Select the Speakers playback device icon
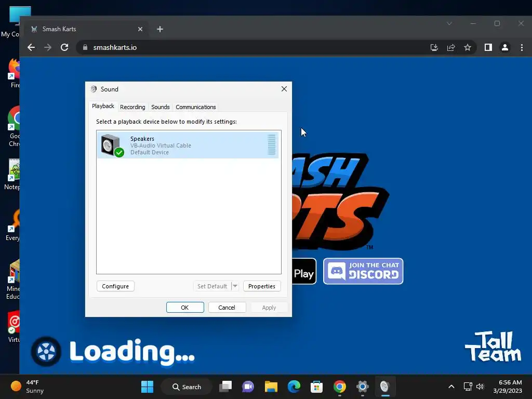 (113, 145)
